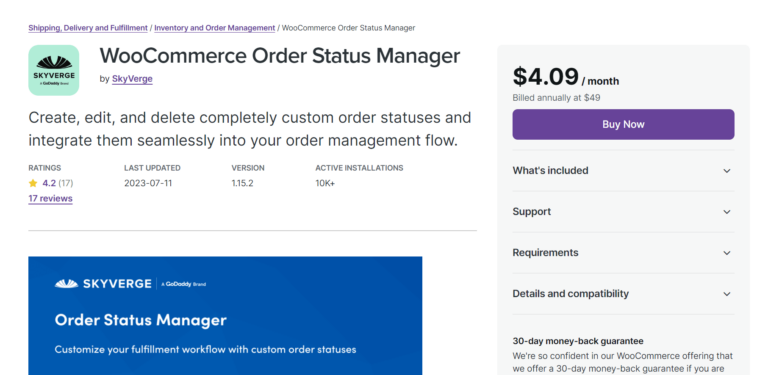Go to Shipping, Delivery and Fulfillment breadcrumb

88,28
